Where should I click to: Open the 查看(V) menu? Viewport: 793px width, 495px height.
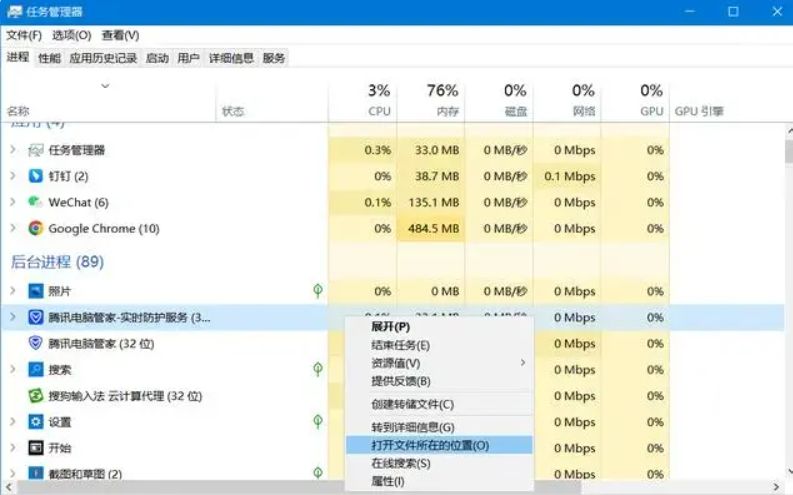click(x=120, y=35)
